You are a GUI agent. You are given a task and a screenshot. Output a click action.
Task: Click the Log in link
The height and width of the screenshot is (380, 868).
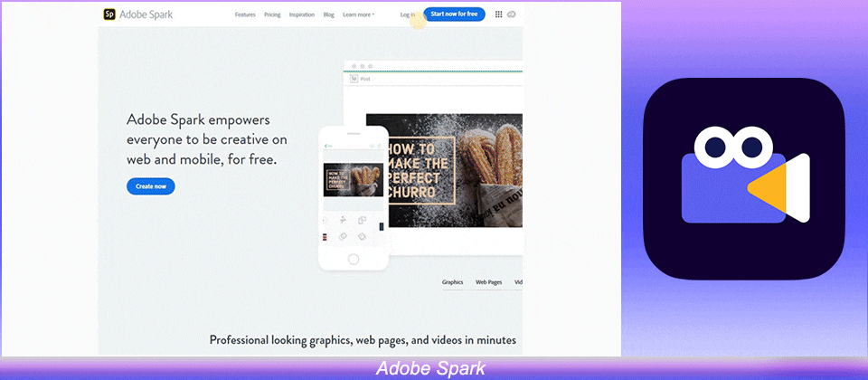(x=408, y=15)
